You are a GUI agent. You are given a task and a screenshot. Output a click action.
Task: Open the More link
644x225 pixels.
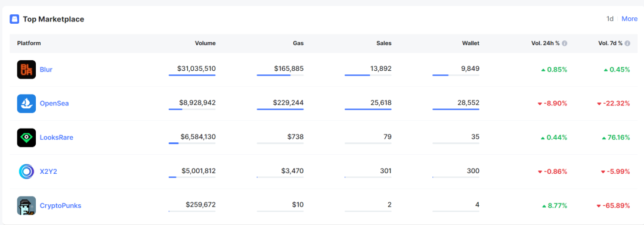click(x=630, y=19)
